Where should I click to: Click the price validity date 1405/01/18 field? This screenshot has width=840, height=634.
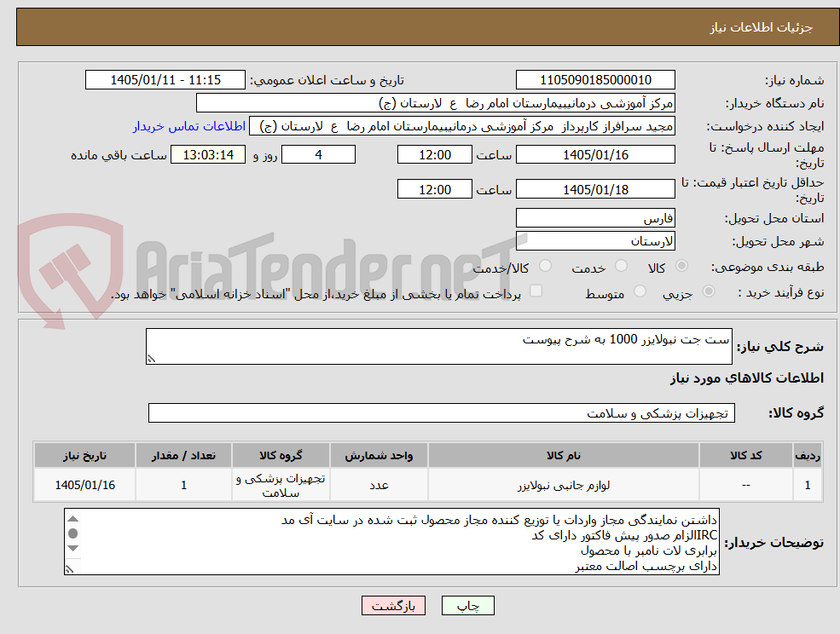[x=595, y=189]
